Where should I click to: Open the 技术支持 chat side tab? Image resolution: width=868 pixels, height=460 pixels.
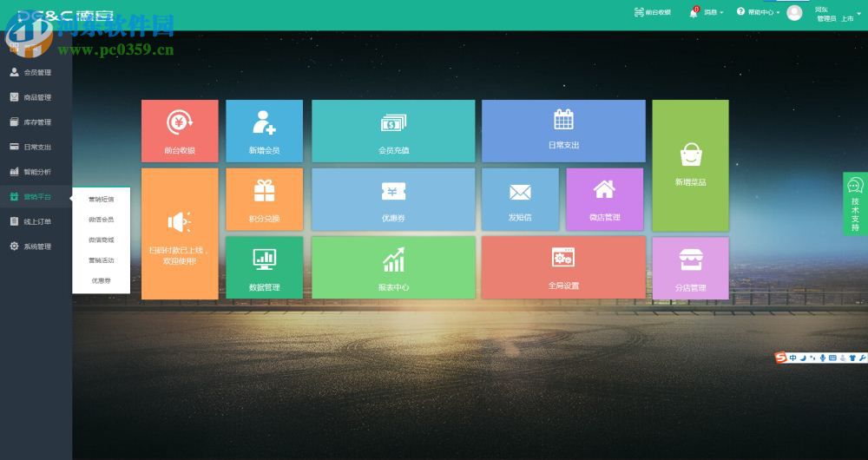point(855,204)
